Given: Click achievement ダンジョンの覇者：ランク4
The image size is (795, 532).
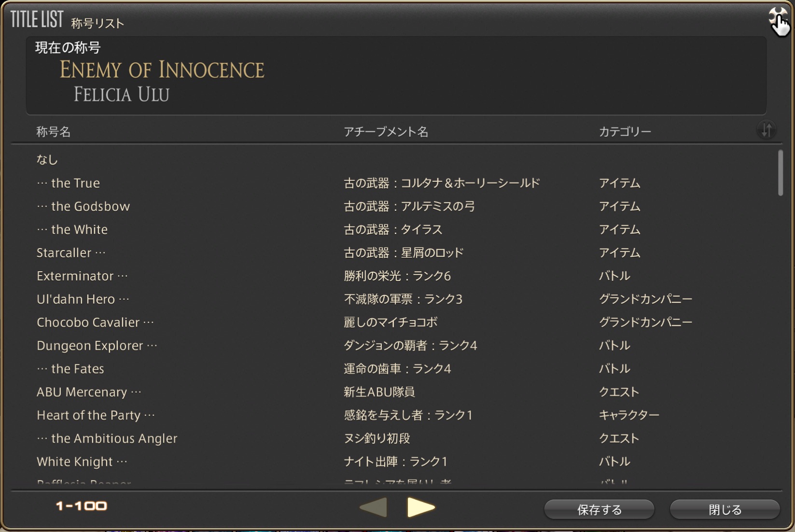Looking at the screenshot, I should [x=410, y=345].
